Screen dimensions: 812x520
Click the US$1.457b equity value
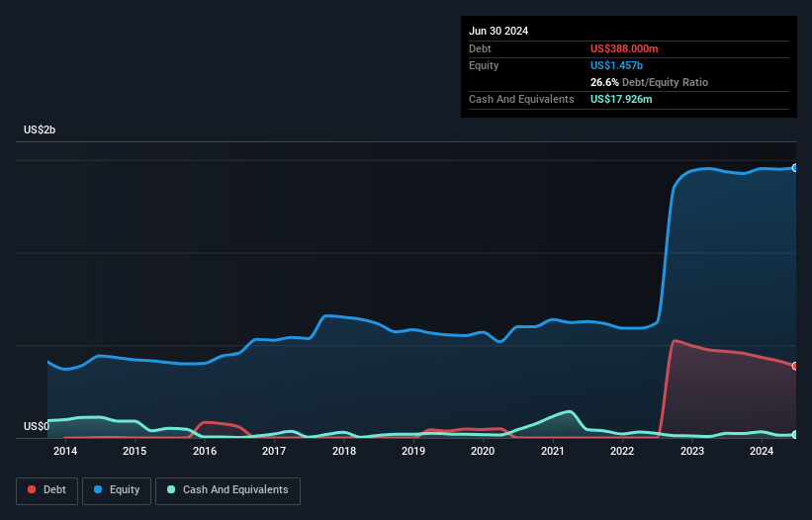point(616,65)
